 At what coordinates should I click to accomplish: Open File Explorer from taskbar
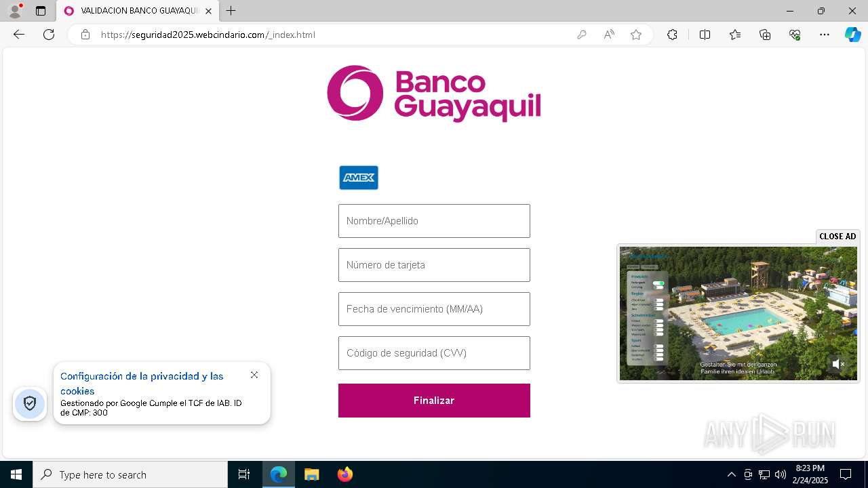coord(312,474)
